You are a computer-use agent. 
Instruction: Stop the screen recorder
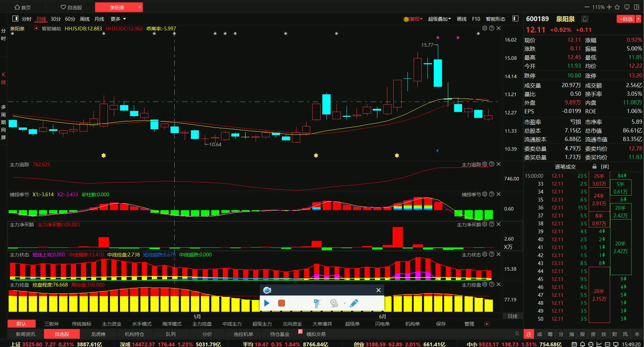point(282,303)
